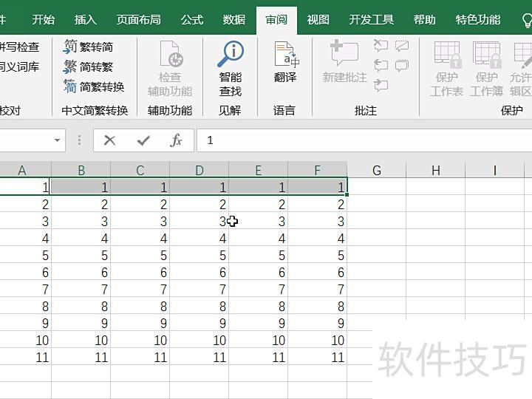Click the New Comment icon
The width and height of the screenshot is (532, 399).
point(344,55)
